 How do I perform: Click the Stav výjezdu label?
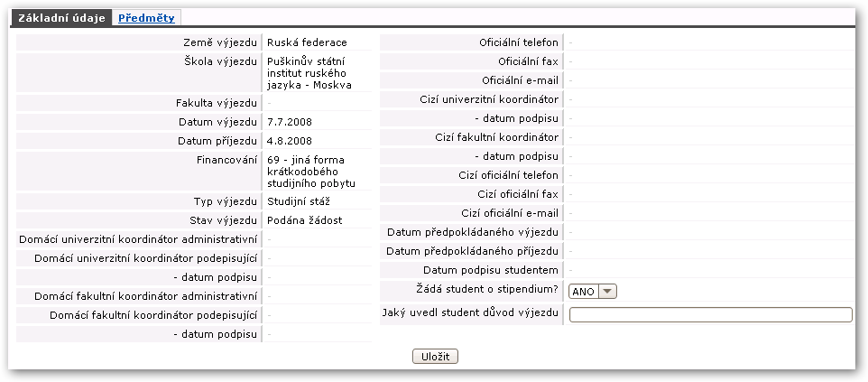point(223,220)
